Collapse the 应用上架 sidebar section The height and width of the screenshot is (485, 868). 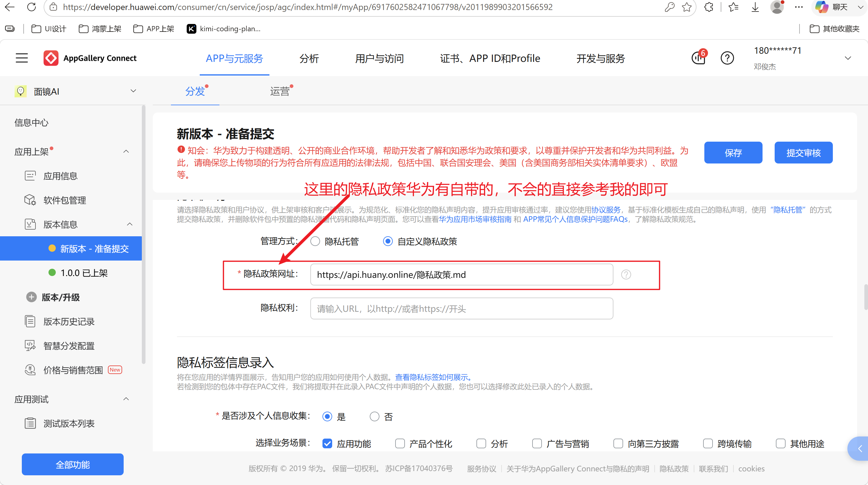click(126, 151)
